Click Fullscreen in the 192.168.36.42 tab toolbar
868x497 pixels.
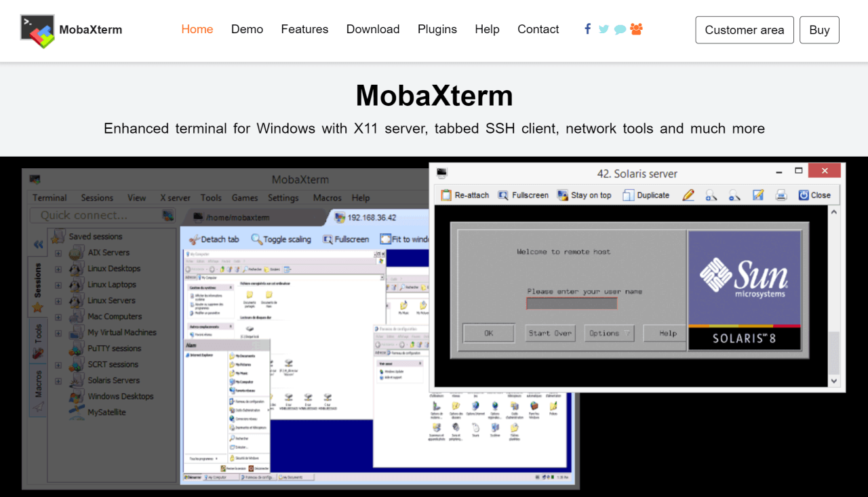tap(346, 239)
